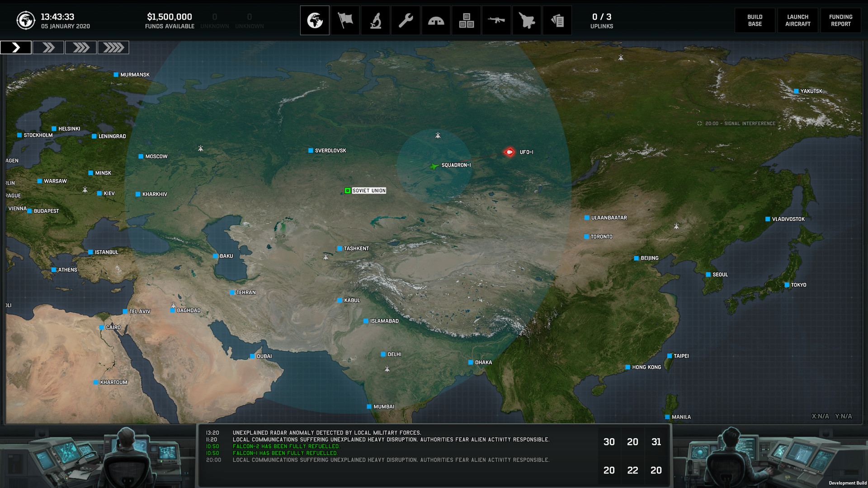Select the SOVIET UNION base marker
Image resolution: width=868 pixels, height=488 pixels.
pos(348,190)
